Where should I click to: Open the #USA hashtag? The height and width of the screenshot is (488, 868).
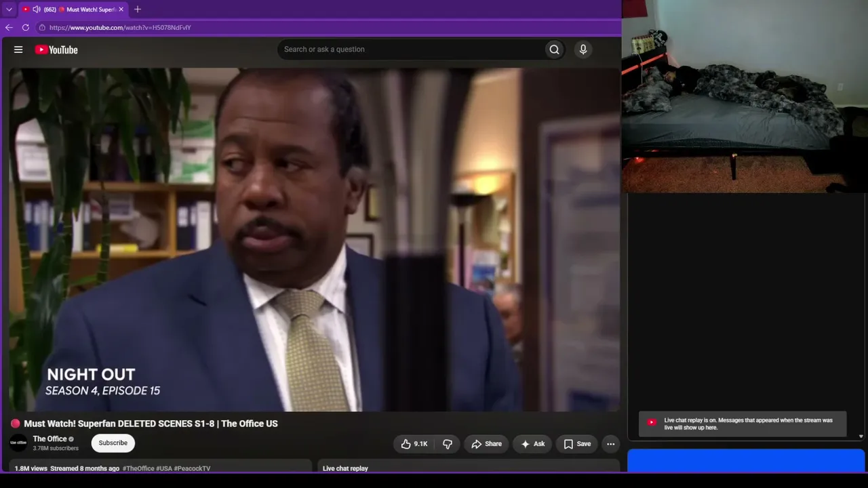pos(164,468)
